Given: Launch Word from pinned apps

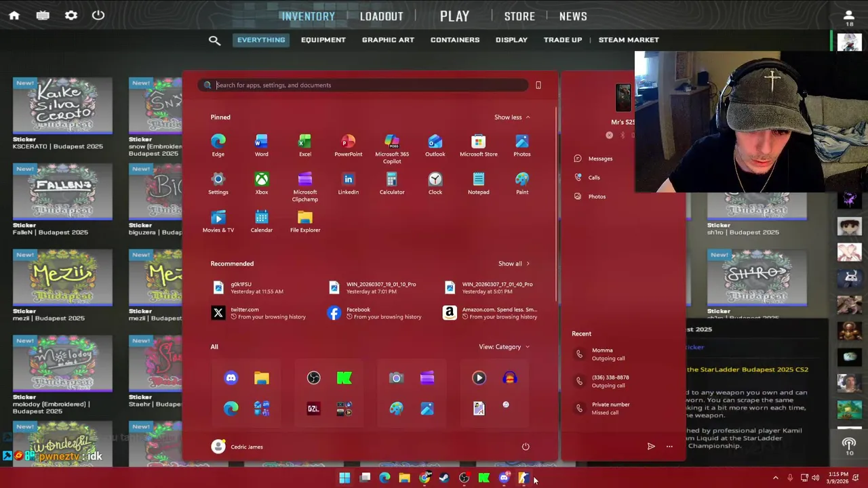Looking at the screenshot, I should coord(261,145).
